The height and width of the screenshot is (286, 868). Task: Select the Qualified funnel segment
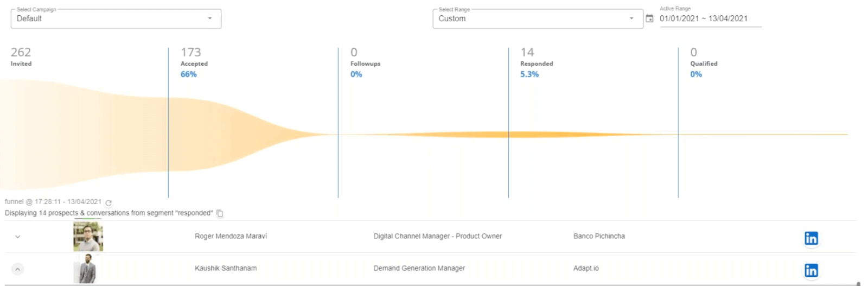click(763, 135)
